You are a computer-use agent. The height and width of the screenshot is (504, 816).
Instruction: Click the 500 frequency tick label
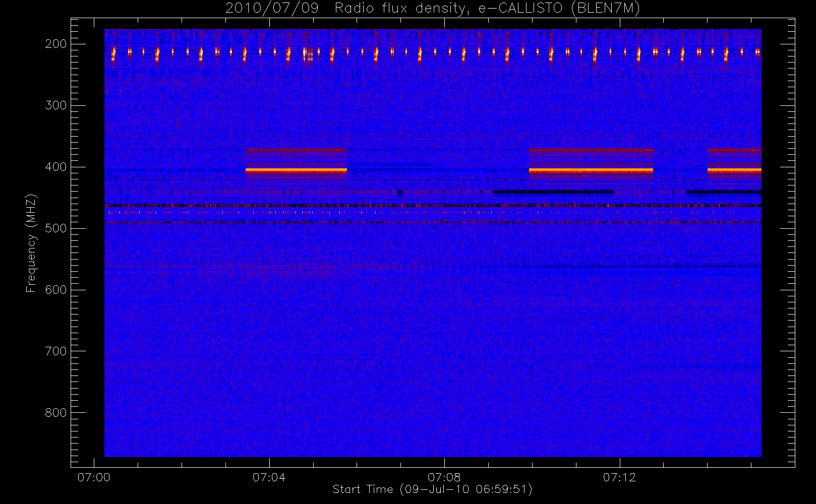click(x=56, y=228)
